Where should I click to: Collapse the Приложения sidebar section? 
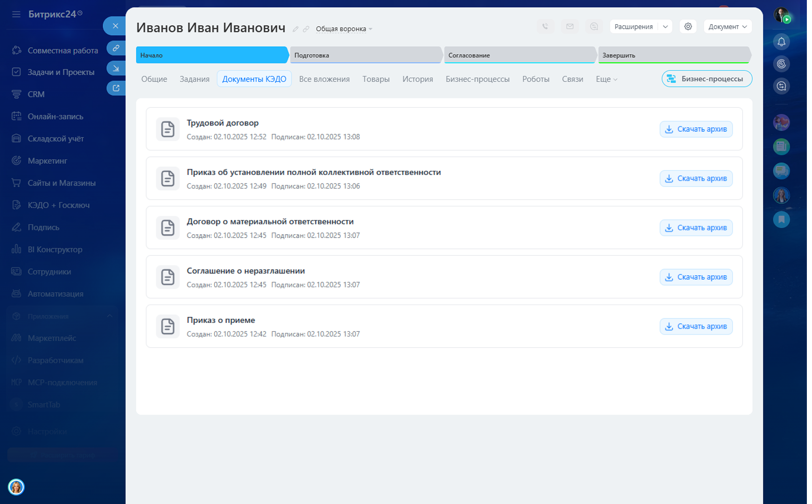[110, 316]
